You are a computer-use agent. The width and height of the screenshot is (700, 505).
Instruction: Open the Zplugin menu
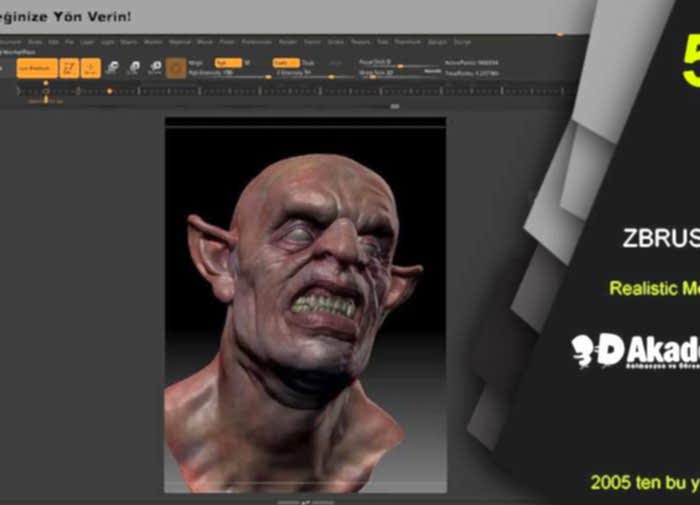(x=437, y=42)
